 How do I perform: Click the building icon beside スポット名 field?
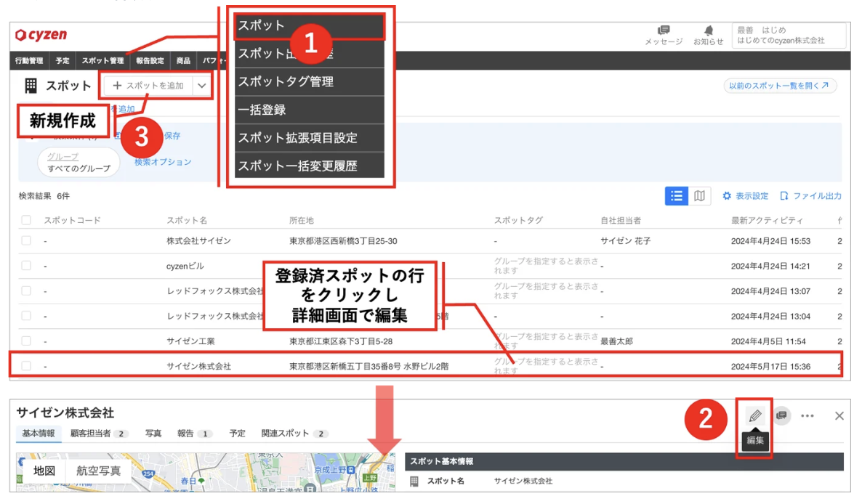[x=414, y=481]
